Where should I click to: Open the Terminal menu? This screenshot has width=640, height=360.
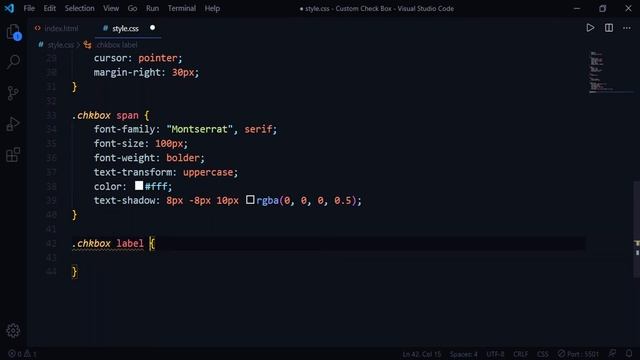pyautogui.click(x=182, y=8)
